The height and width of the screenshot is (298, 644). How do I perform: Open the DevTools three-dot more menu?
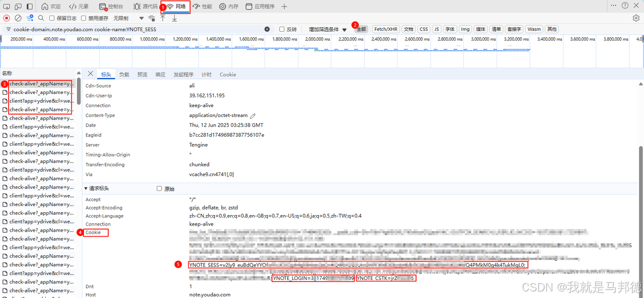[x=614, y=6]
